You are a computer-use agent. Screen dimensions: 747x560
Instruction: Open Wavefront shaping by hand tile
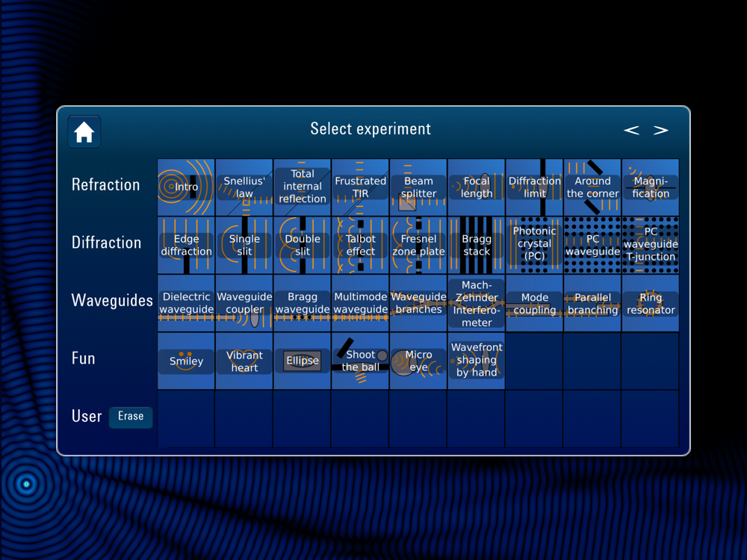[477, 361]
